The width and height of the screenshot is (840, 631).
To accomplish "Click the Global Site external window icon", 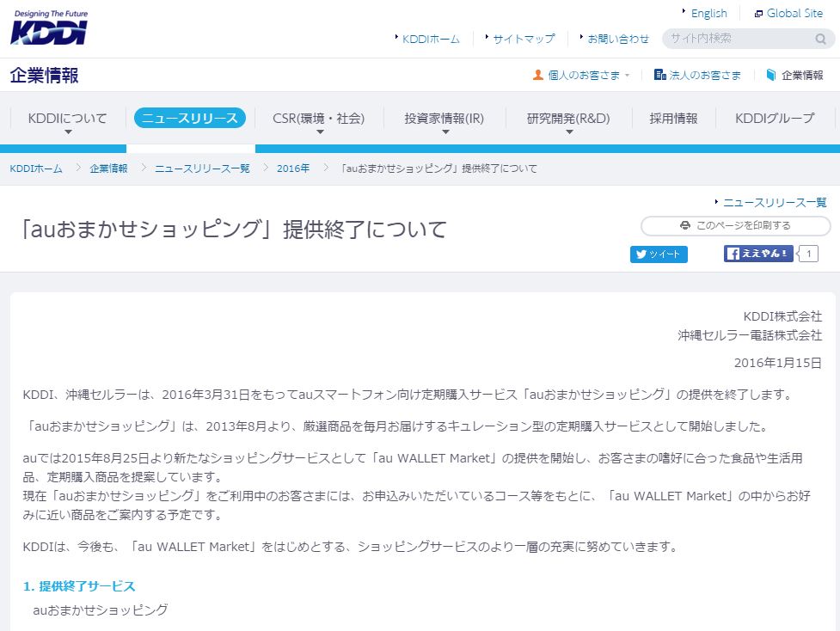I will click(x=758, y=14).
